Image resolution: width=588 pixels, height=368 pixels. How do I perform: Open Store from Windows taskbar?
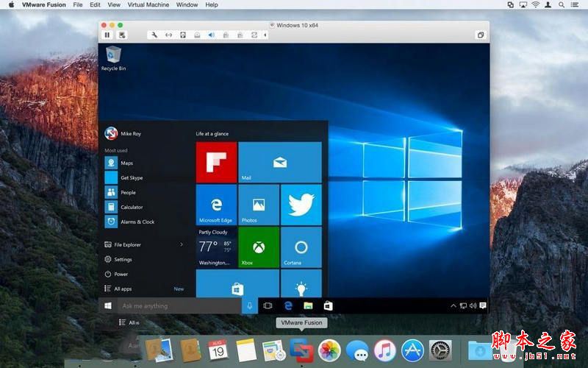point(328,305)
